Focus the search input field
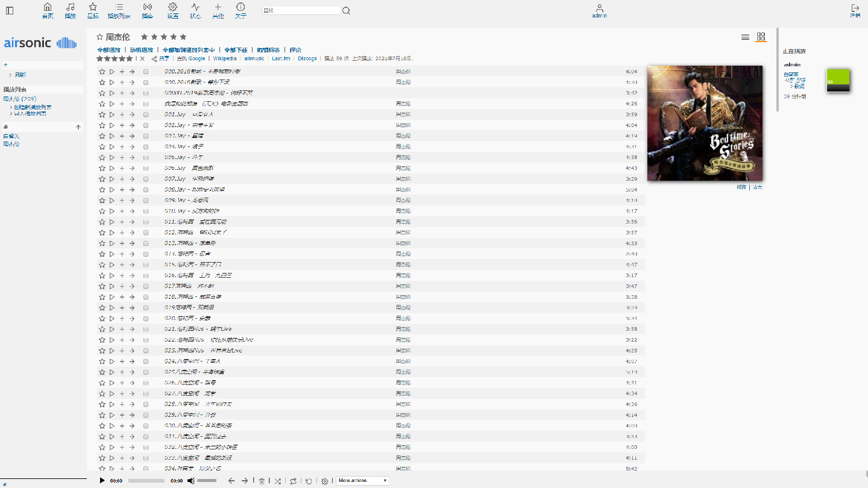Screen dimensions: 868x488 click(301, 11)
